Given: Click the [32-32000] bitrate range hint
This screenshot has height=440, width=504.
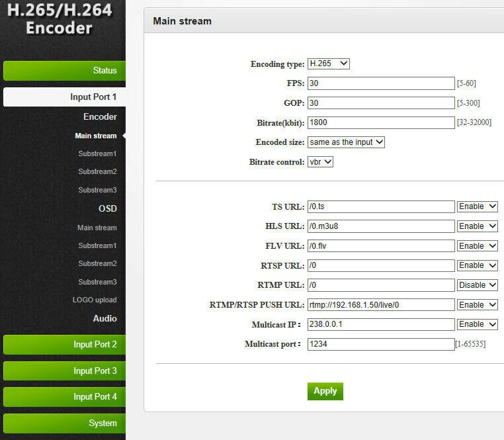Looking at the screenshot, I should (474, 122).
